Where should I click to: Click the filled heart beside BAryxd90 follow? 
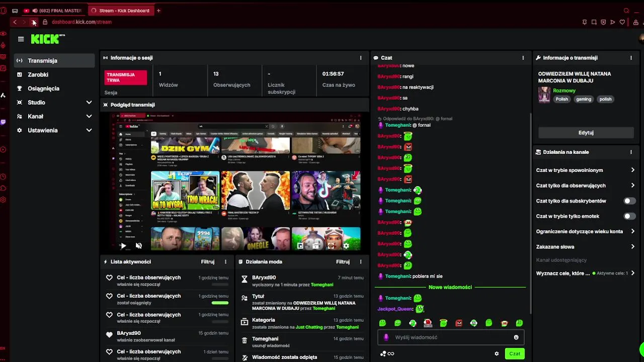click(x=109, y=334)
